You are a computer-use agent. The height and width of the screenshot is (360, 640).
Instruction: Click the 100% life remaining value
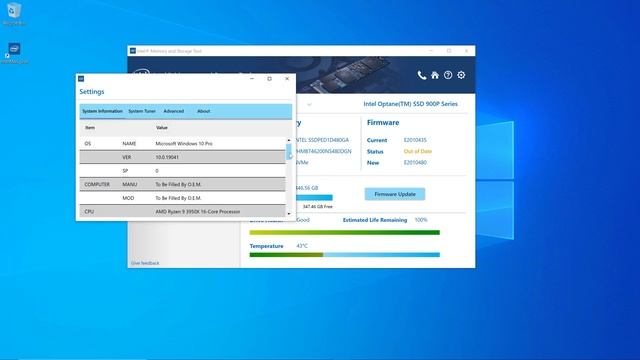[x=421, y=220]
